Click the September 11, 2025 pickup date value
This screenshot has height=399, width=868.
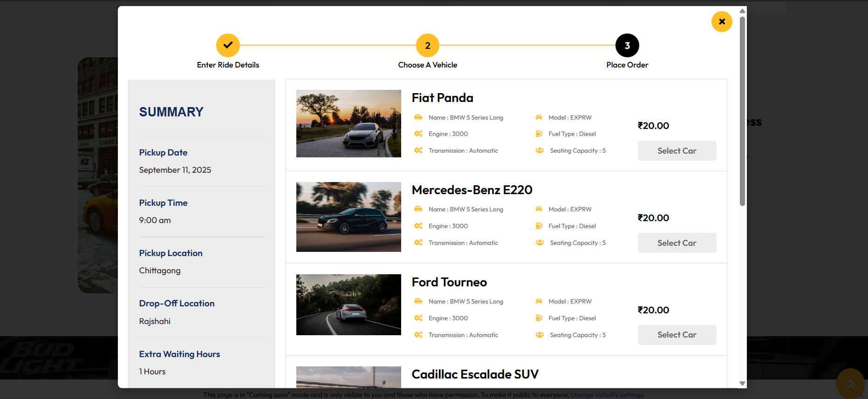tap(175, 170)
